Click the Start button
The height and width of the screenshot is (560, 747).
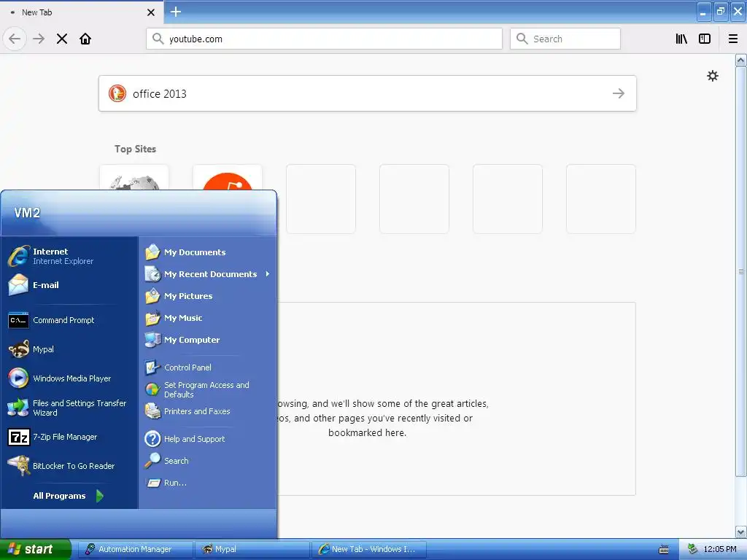(x=36, y=549)
